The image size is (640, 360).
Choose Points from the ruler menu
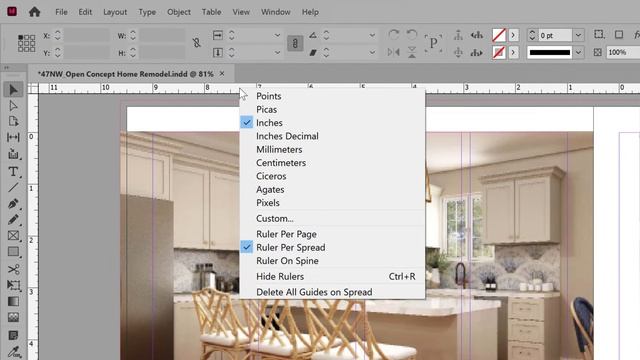point(269,96)
